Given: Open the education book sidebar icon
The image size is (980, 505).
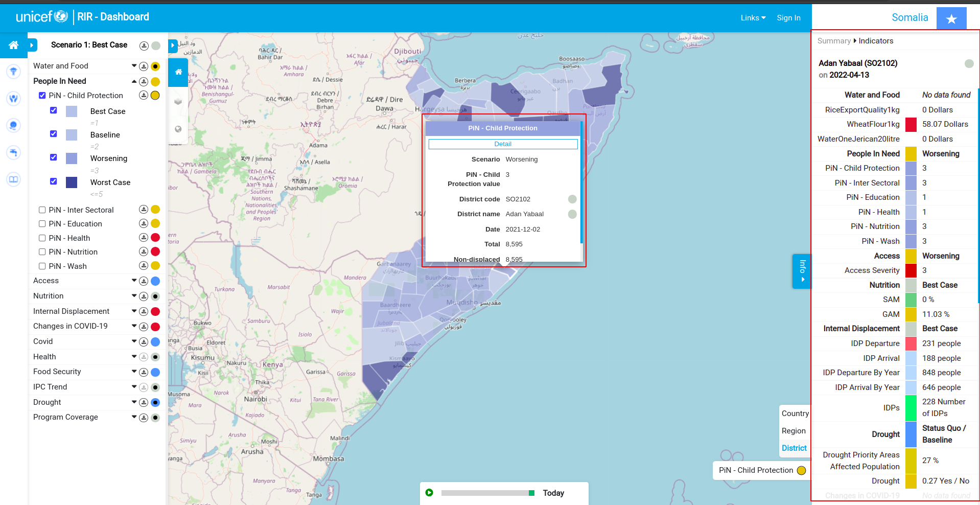Looking at the screenshot, I should pos(14,179).
